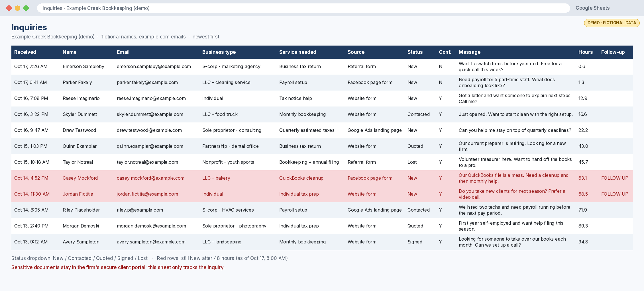Select the cell QuickBooks cleanup
This screenshot has height=291, width=644.
tap(301, 178)
